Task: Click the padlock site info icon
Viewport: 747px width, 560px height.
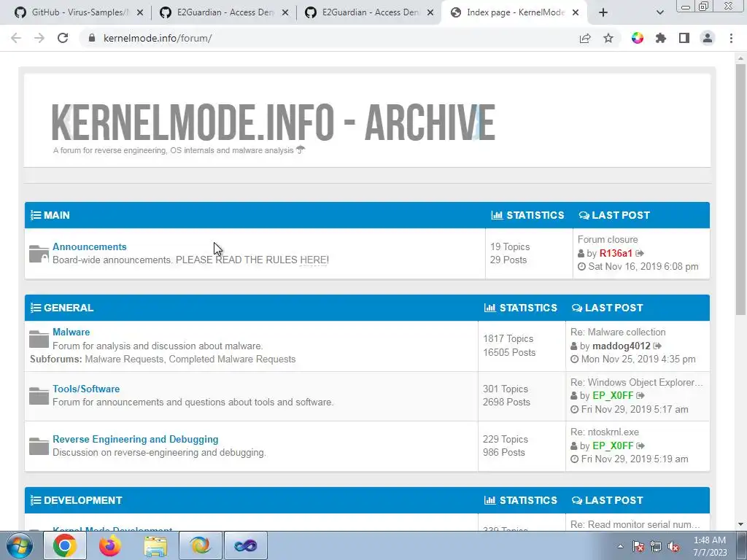Action: (x=92, y=38)
